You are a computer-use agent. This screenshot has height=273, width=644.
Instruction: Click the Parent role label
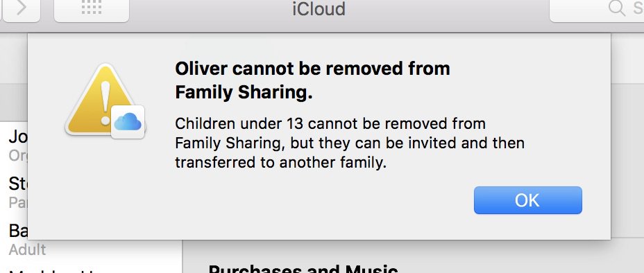tap(18, 202)
